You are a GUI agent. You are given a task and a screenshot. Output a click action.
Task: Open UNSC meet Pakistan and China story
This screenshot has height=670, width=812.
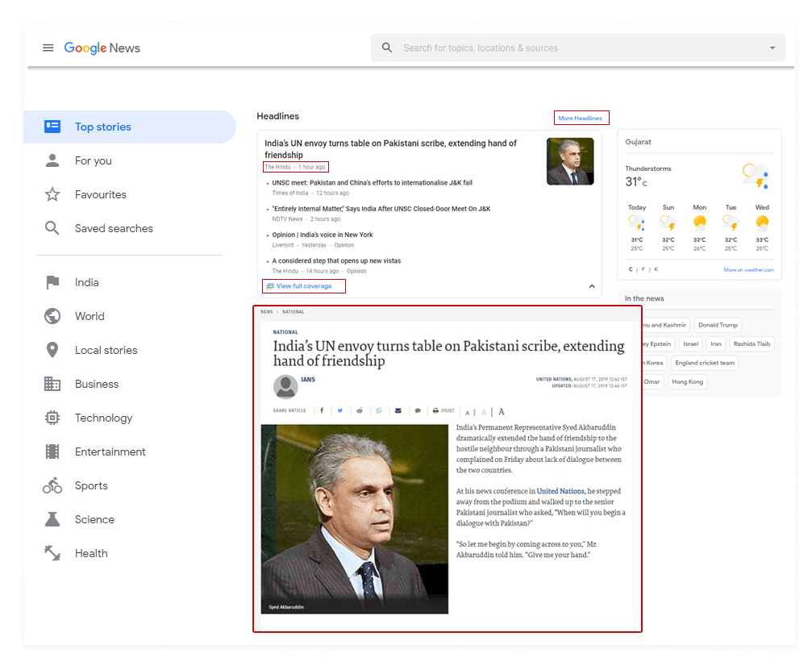coord(373,183)
